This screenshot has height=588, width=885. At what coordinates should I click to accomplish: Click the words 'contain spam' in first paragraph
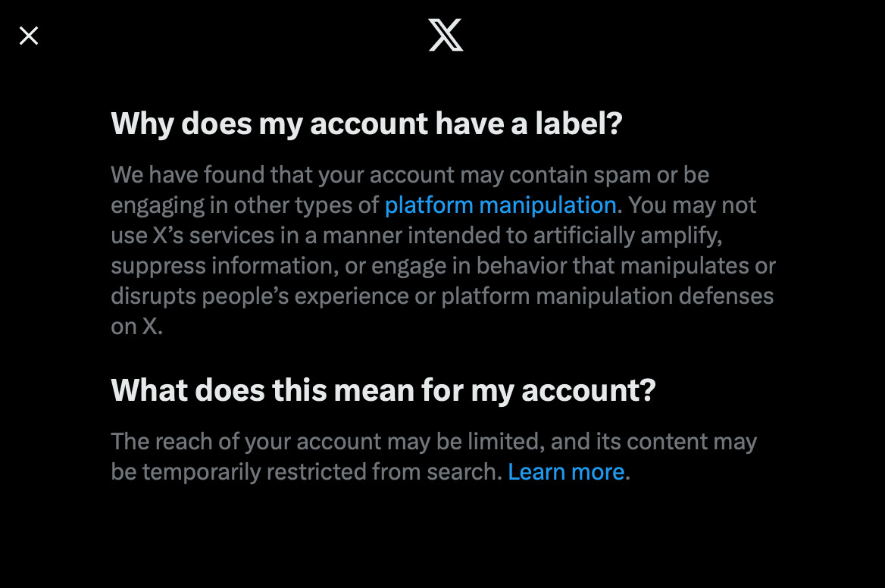coord(580,175)
